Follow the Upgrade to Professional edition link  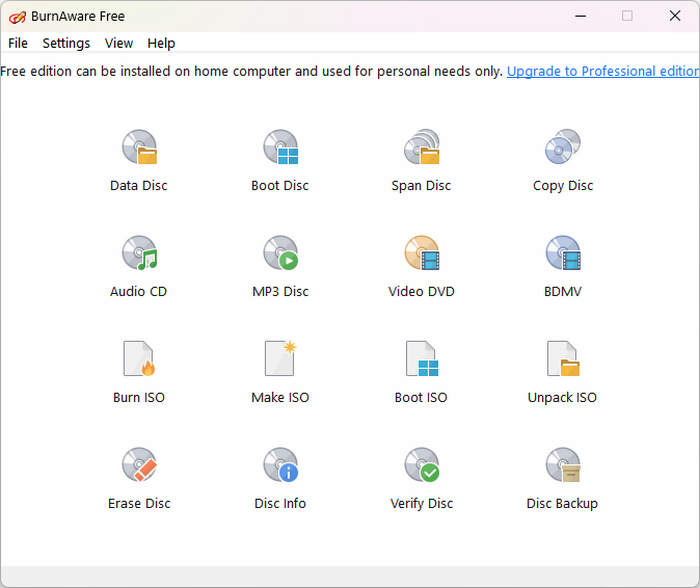603,71
